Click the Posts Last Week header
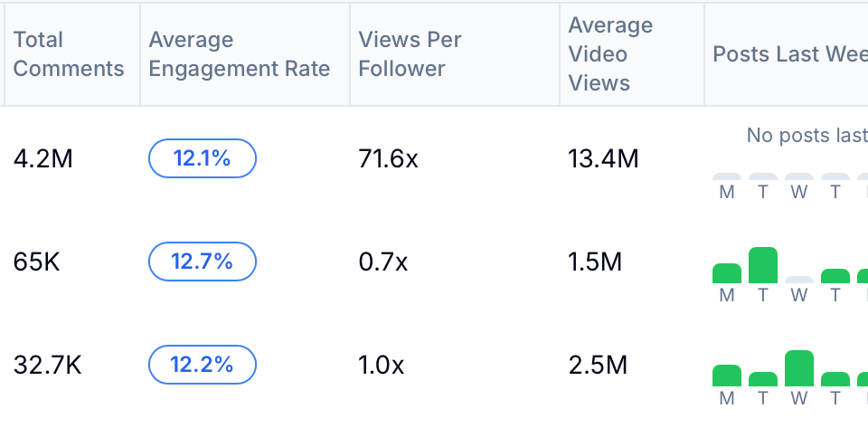868x447 pixels. tap(789, 54)
